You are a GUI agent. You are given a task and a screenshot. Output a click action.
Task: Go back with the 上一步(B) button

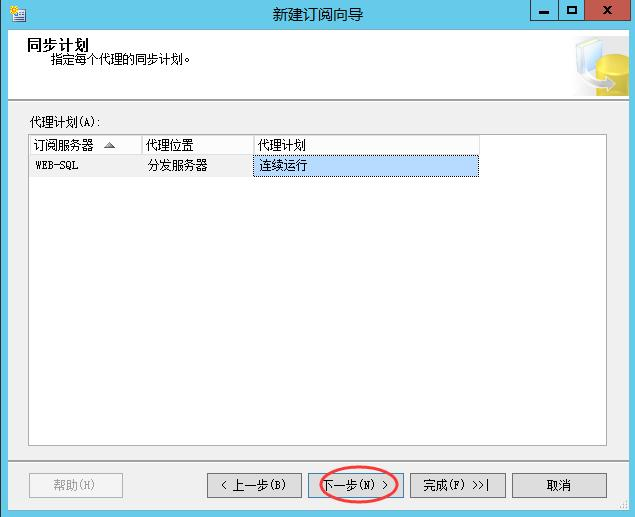pyautogui.click(x=253, y=485)
